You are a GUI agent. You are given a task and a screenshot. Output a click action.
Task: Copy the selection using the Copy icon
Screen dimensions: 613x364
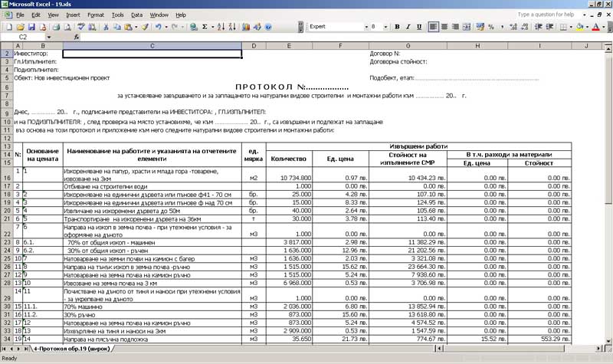[x=116, y=27]
